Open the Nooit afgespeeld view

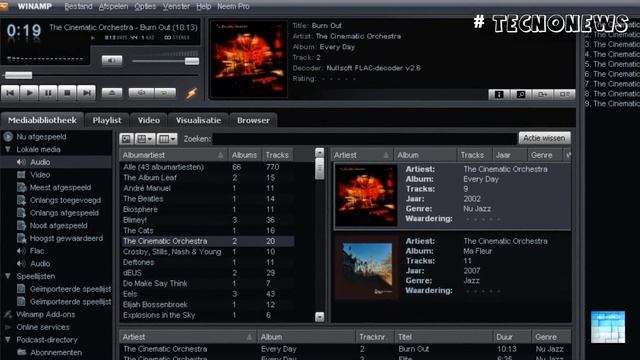pyautogui.click(x=58, y=226)
